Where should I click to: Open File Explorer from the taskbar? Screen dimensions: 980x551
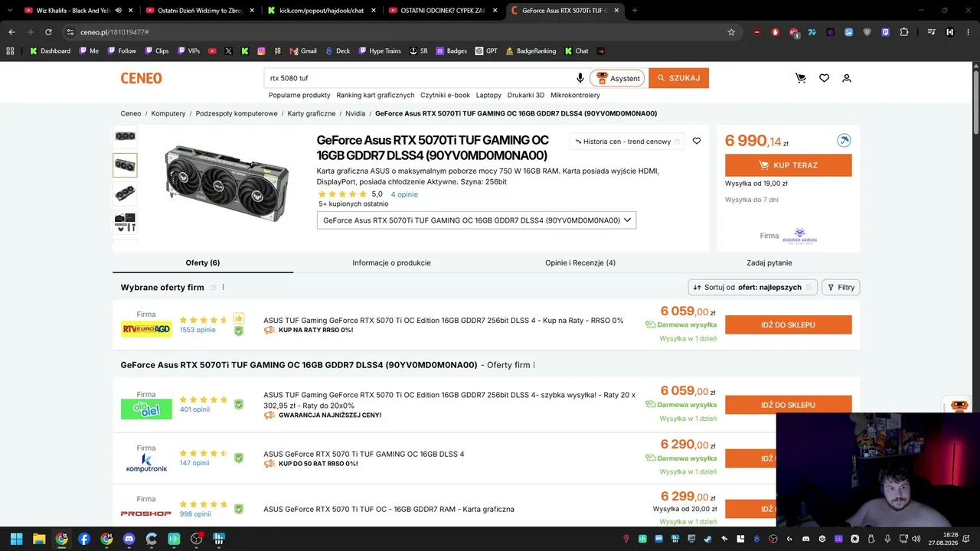[x=39, y=539]
